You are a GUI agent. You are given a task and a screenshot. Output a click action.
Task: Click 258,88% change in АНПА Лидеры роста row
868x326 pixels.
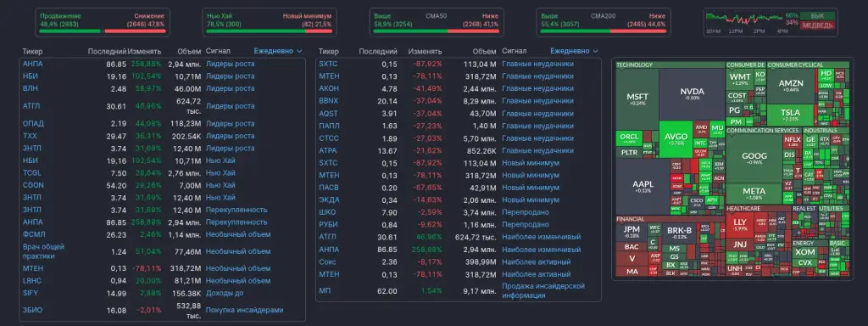tap(146, 64)
